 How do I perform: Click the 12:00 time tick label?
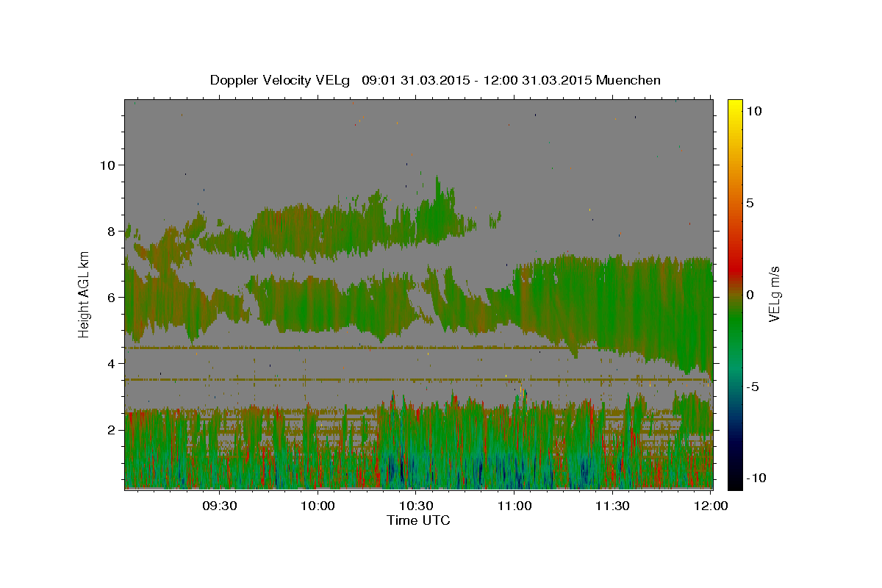coord(711,506)
